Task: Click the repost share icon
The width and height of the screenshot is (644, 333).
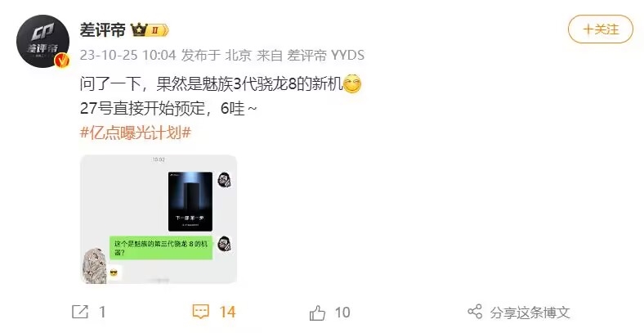Action: [80, 312]
